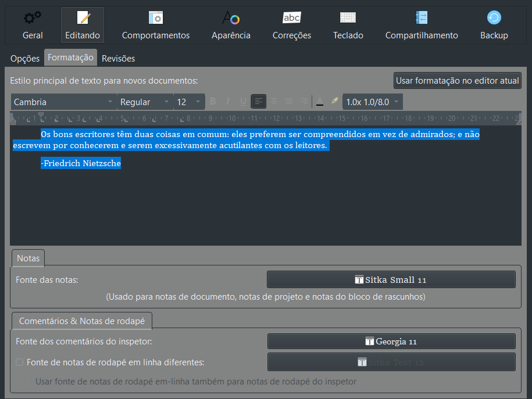Click the Sitka Small 11 font button
The width and height of the screenshot is (532, 399).
click(x=391, y=279)
